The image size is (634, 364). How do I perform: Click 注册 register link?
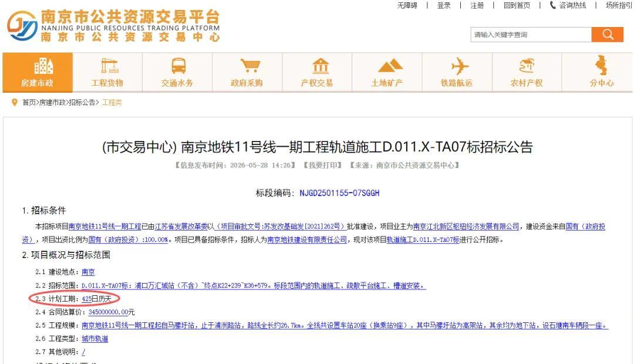click(477, 5)
